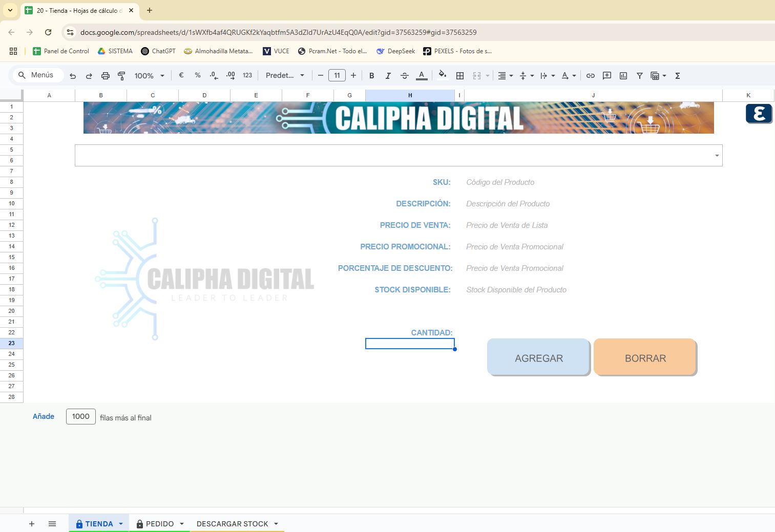
Task: Click the undo arrow
Action: tap(73, 76)
